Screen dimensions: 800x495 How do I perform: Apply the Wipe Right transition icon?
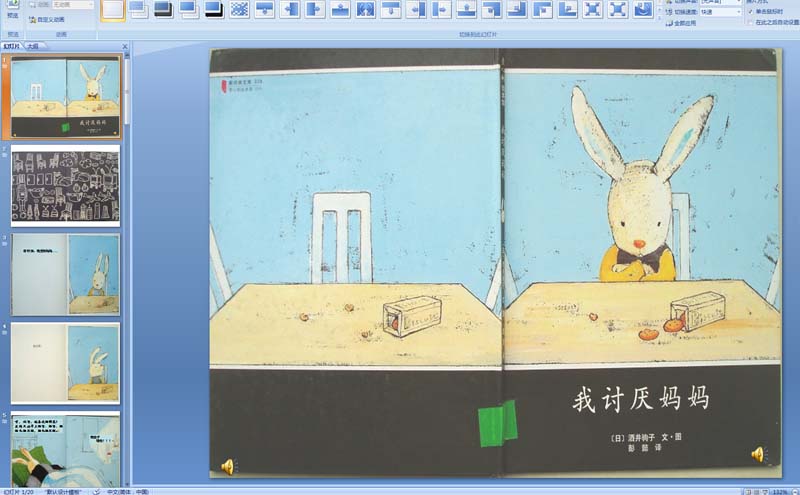point(315,9)
